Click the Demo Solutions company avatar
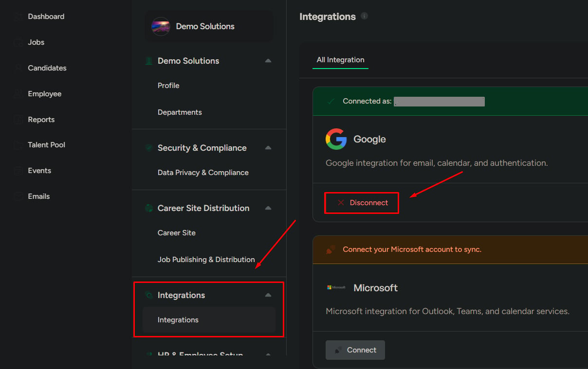The height and width of the screenshot is (369, 588). pos(161,26)
